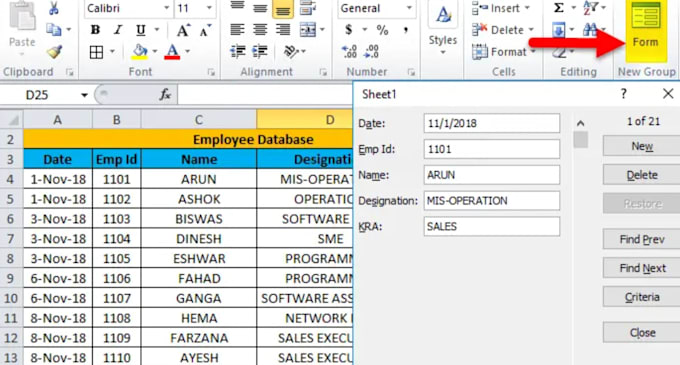Select cell with Emp Id 1108
Image resolution: width=680 pixels, height=365 pixels.
117,318
